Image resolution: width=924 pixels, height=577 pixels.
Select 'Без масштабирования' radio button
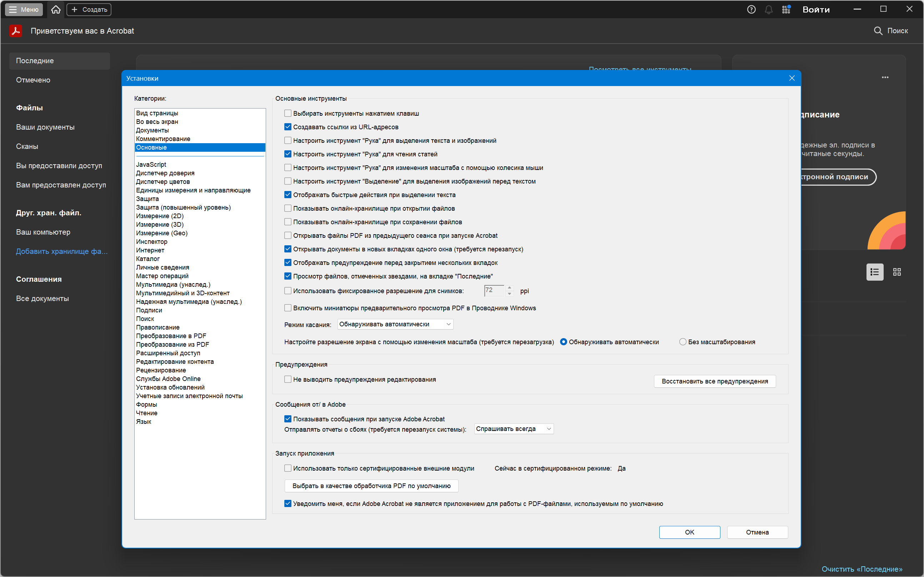coord(683,342)
